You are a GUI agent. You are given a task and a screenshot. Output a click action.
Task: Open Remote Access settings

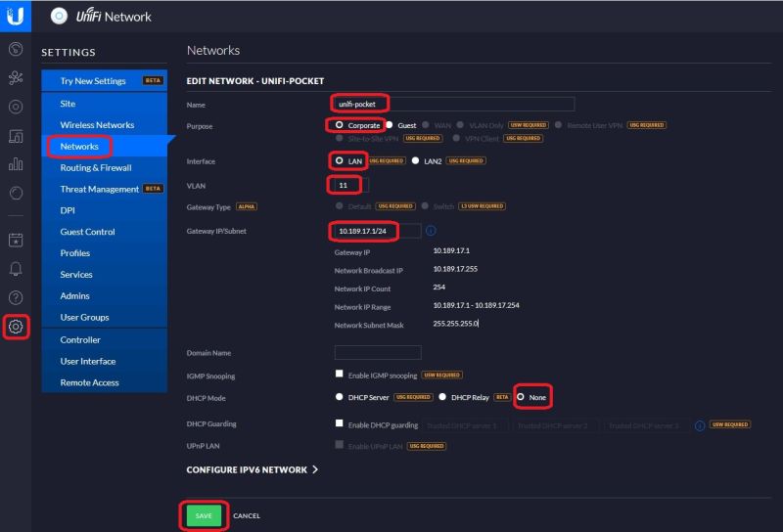pyautogui.click(x=105, y=382)
